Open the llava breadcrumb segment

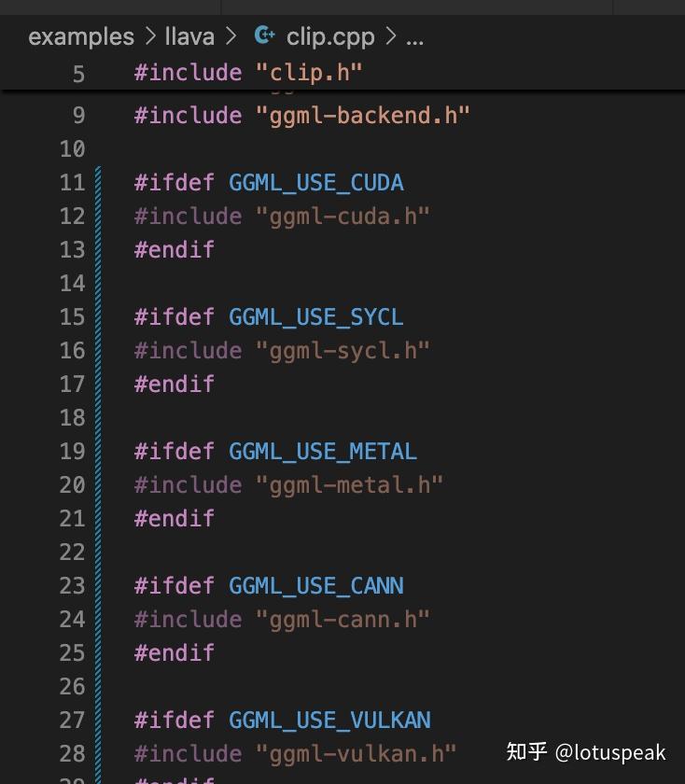click(x=189, y=36)
